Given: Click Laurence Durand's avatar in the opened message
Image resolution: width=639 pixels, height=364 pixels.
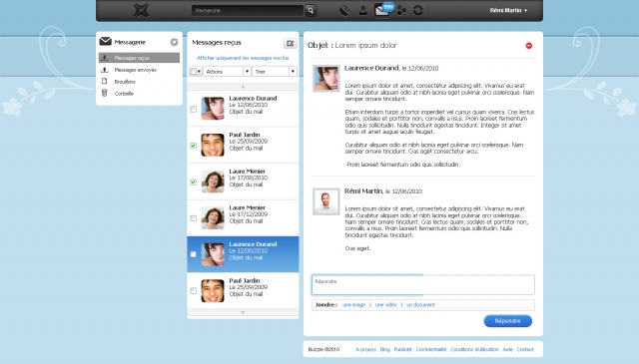Looking at the screenshot, I should click(x=326, y=78).
